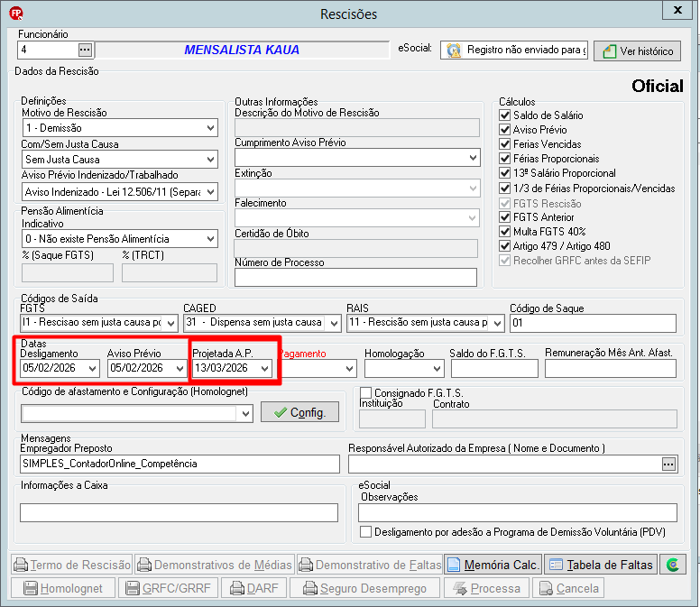This screenshot has width=700, height=607.
Task: Open Desligamento date picker
Action: click(x=92, y=369)
